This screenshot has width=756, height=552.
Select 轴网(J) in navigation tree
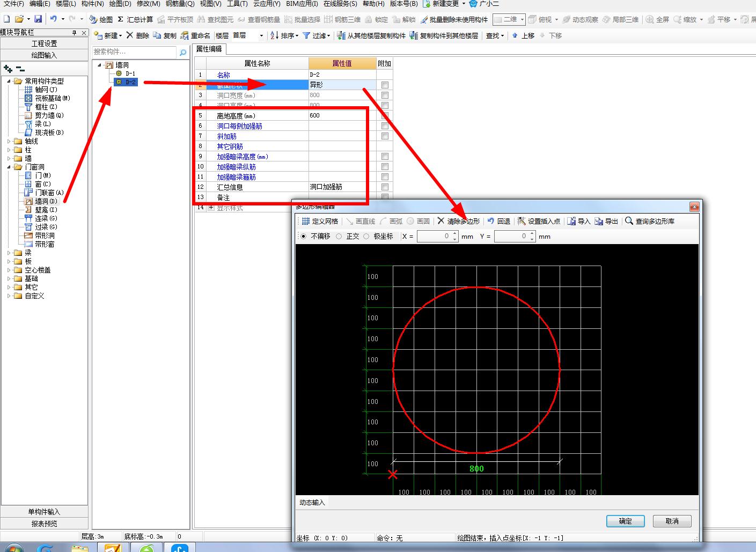46,90
